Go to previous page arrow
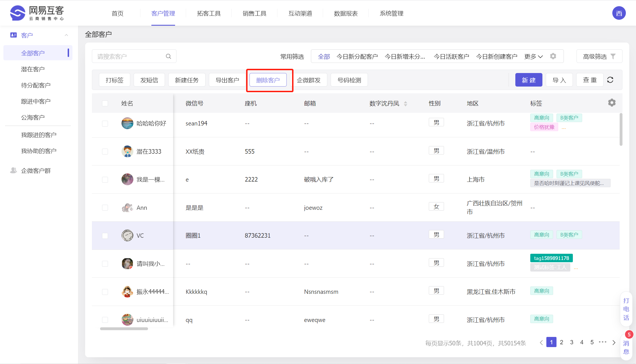The image size is (636, 364). [x=541, y=342]
